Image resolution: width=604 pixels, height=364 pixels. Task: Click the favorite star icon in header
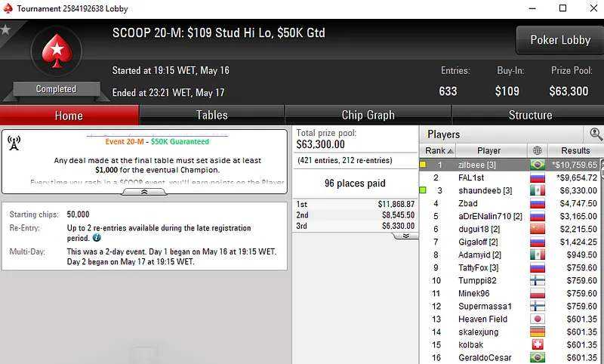(x=5, y=29)
